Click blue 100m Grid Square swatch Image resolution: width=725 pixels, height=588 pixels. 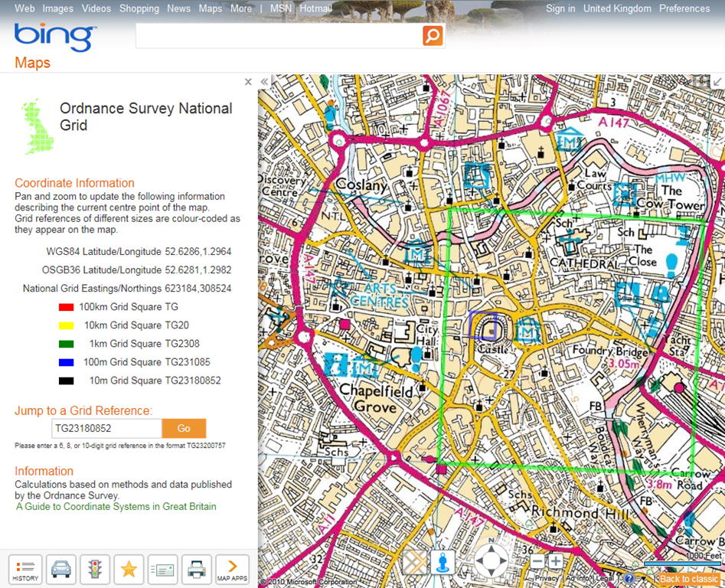coord(66,362)
